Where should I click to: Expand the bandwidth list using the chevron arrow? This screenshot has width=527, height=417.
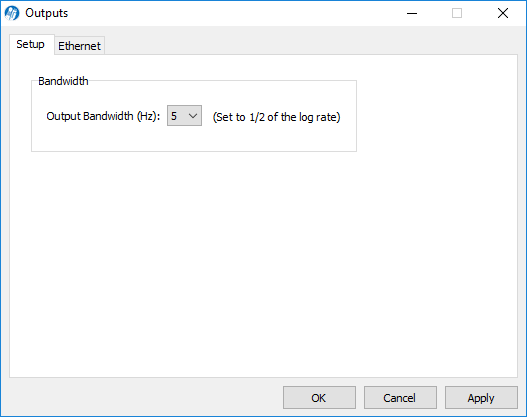click(x=193, y=116)
